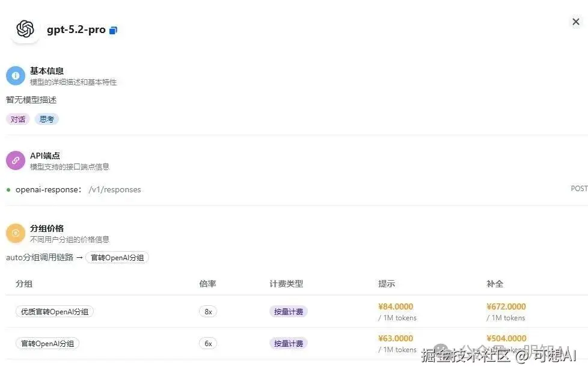Select the 按量计费 badge on the 6x row
Image resolution: width=588 pixels, height=375 pixels.
[287, 343]
